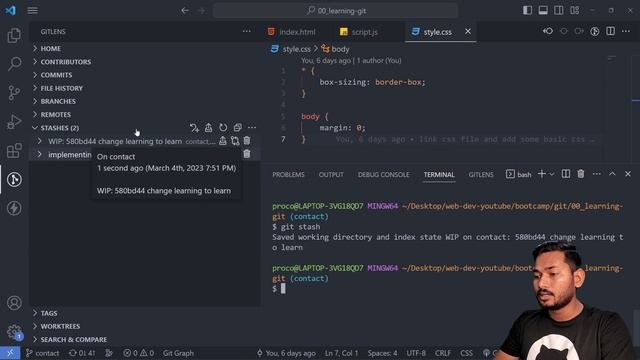
Task: Open the lightning bolt activity bar view
Action: 14,208
